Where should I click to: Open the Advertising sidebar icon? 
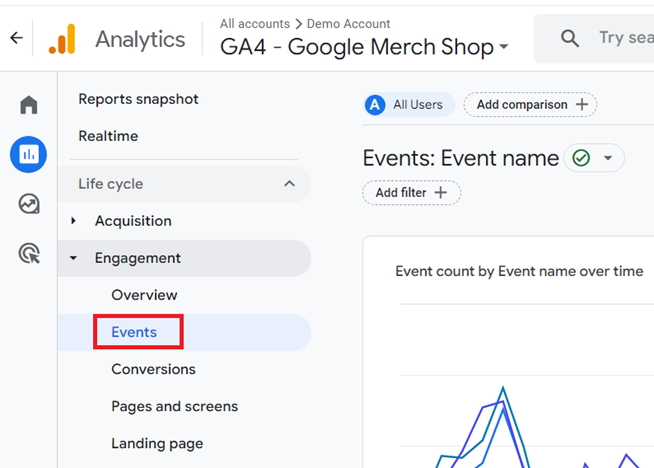pos(29,253)
